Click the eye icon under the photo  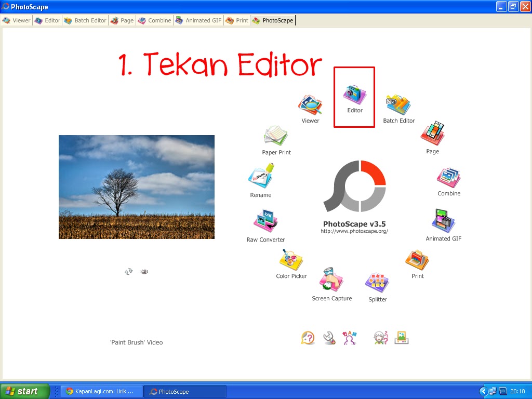[x=144, y=271]
